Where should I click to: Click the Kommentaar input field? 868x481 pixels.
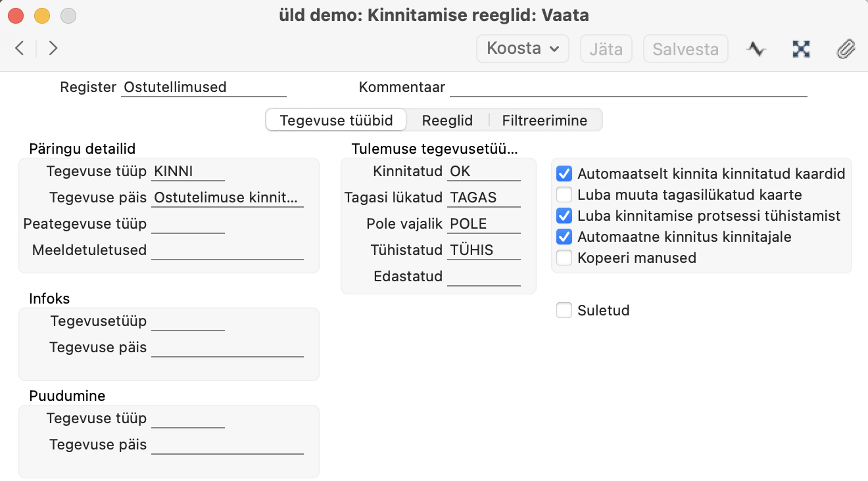[628, 87]
